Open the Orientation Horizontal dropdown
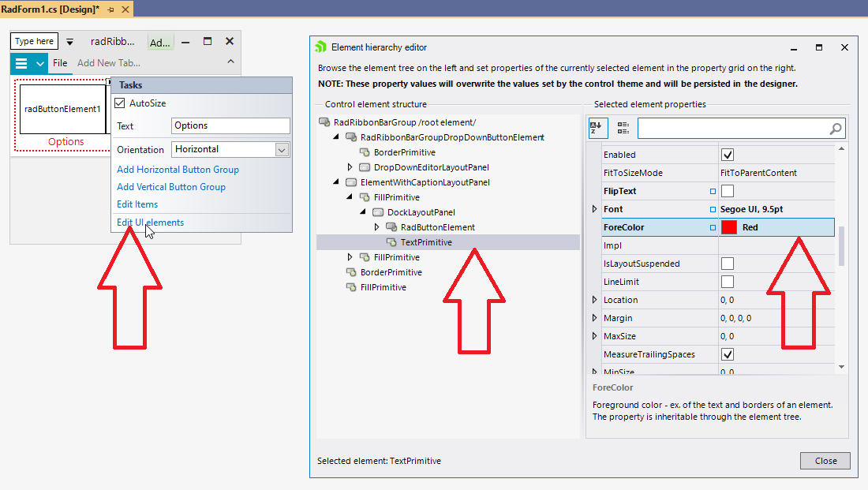Viewport: 868px width, 490px height. [282, 149]
